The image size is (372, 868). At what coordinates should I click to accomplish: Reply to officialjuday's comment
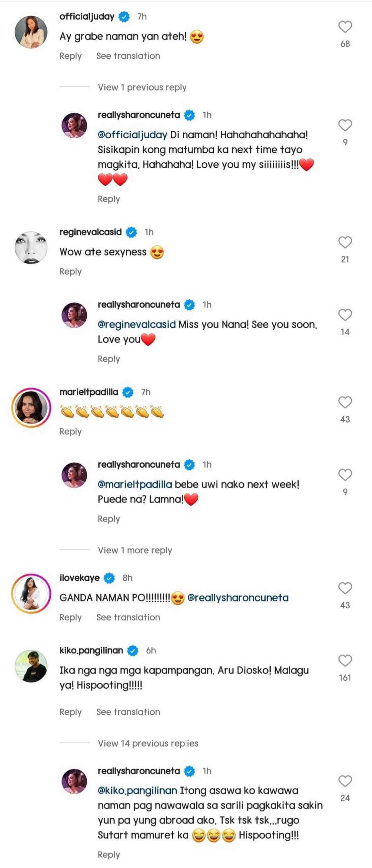coord(70,56)
